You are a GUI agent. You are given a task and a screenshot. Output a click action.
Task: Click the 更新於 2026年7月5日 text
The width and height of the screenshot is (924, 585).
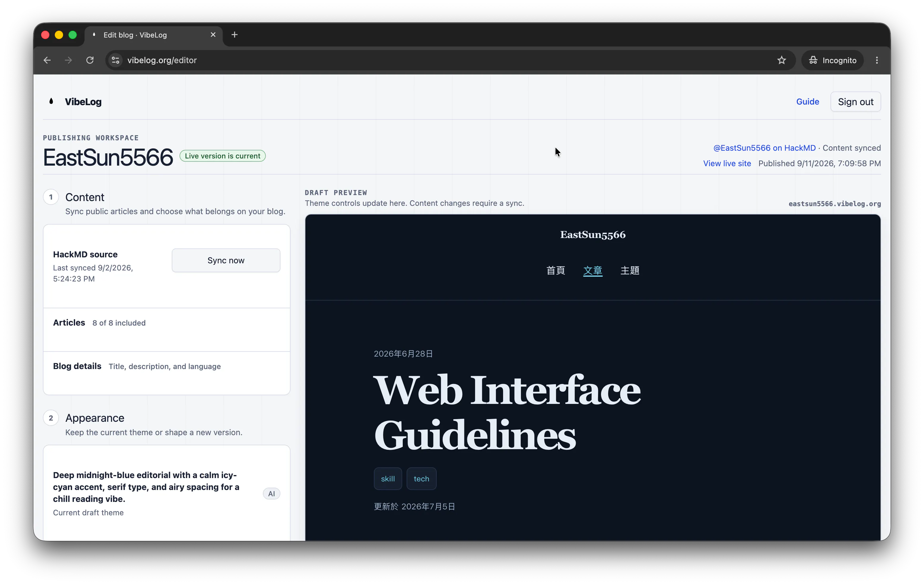tap(414, 507)
